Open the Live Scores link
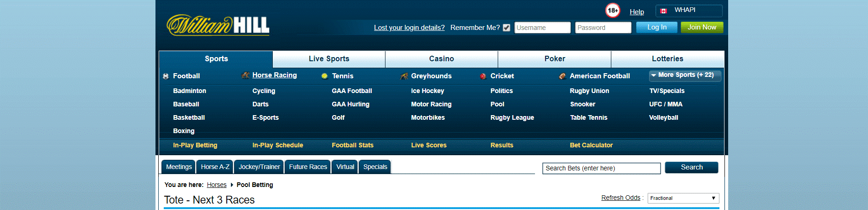The height and width of the screenshot is (210, 868). pos(429,145)
